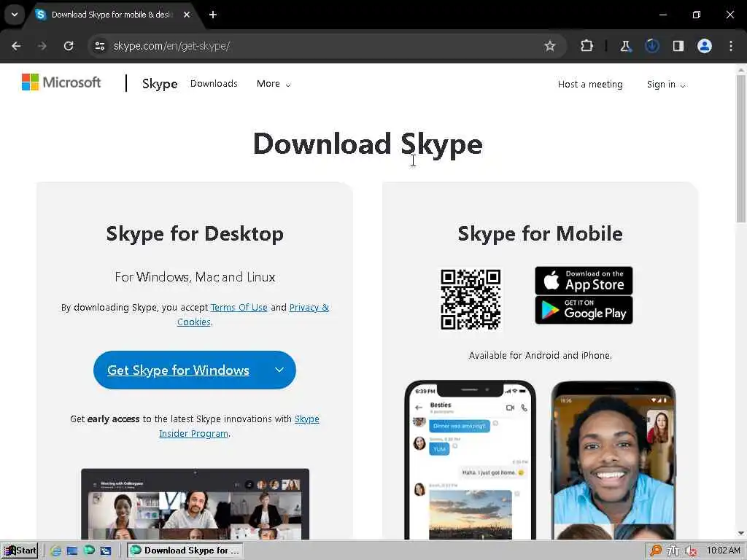The height and width of the screenshot is (560, 747).
Task: Click the Besties chat phone image
Action: pyautogui.click(x=471, y=460)
